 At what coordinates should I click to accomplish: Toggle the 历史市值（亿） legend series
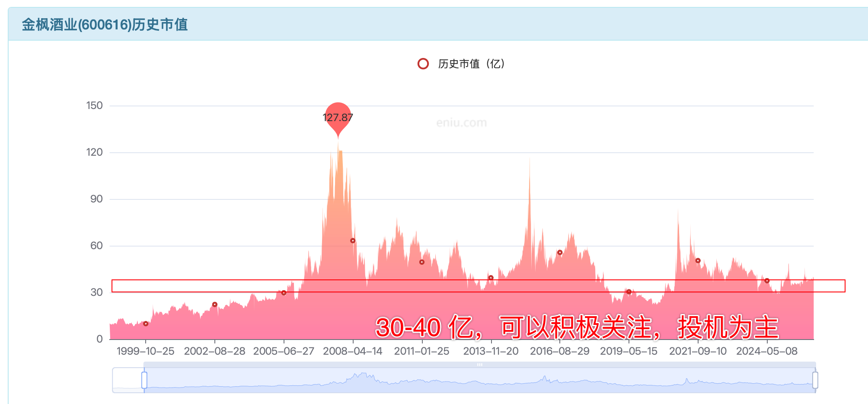pyautogui.click(x=461, y=64)
